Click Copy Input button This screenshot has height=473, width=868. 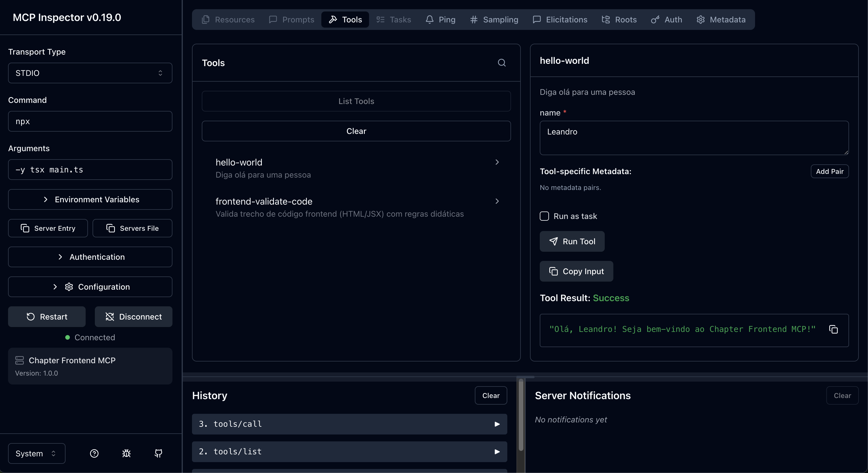(576, 271)
